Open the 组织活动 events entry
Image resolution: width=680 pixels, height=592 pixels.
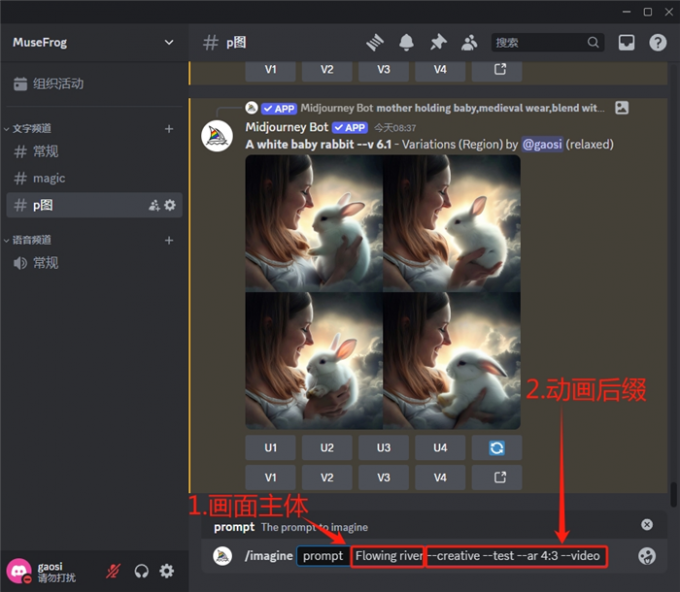(x=49, y=83)
